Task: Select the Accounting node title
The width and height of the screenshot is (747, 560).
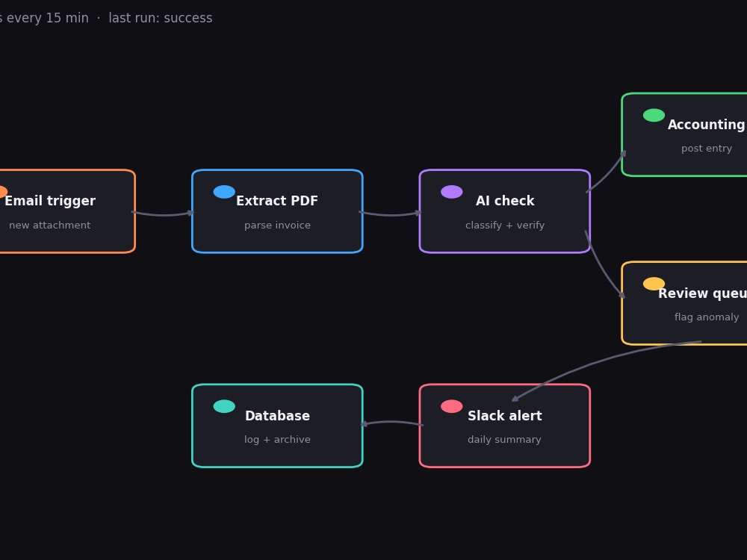Action: click(x=707, y=125)
